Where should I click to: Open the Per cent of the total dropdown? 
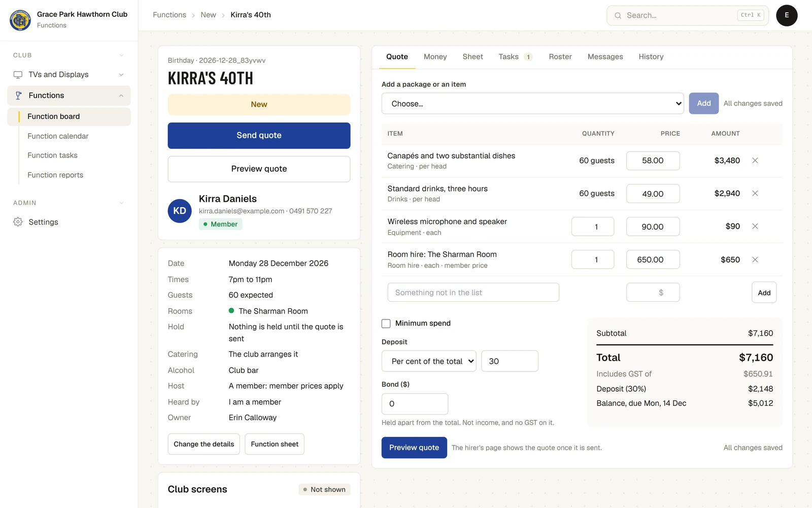[x=429, y=361]
